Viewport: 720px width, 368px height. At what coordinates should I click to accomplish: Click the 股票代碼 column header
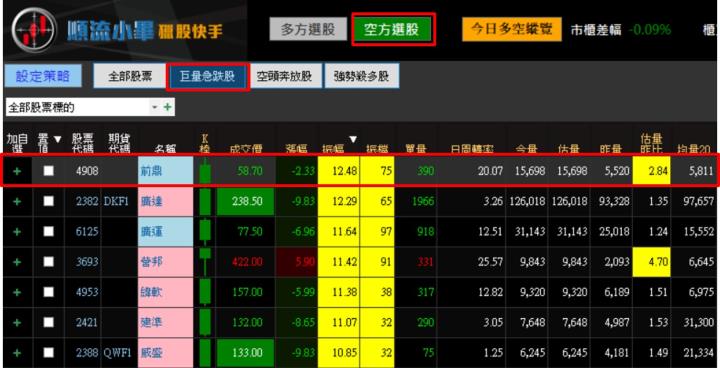(83, 143)
